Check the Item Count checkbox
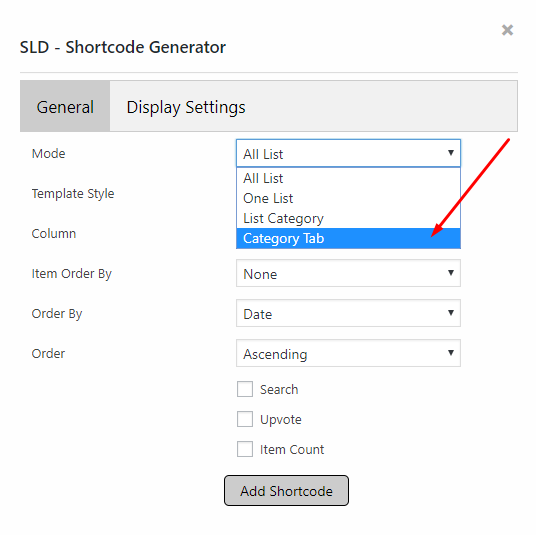This screenshot has width=536, height=535. [x=245, y=449]
